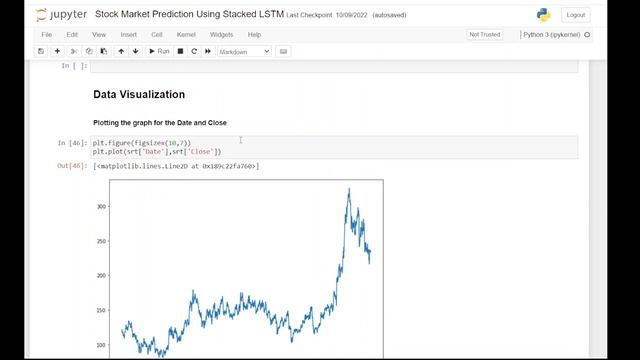Run the selected cell

tap(159, 51)
